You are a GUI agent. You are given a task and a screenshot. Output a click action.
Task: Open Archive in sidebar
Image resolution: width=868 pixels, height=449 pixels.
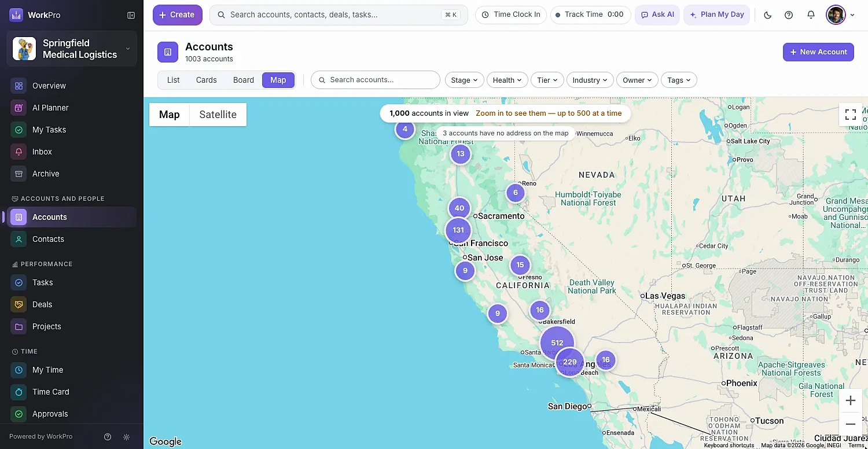(x=72, y=174)
